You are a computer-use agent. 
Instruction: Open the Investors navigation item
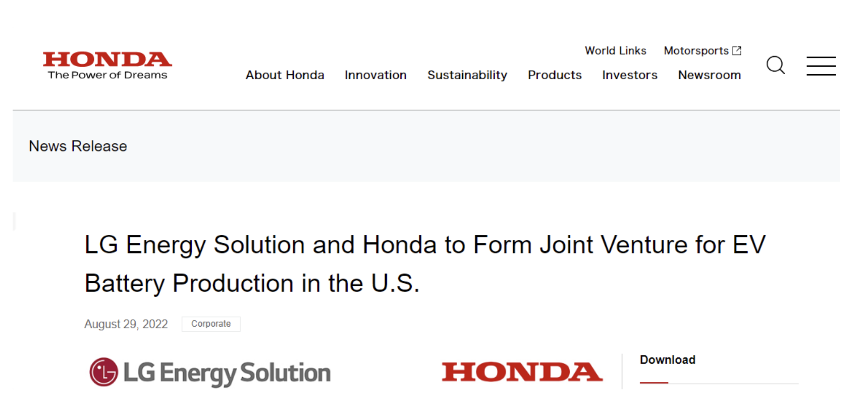tap(629, 75)
